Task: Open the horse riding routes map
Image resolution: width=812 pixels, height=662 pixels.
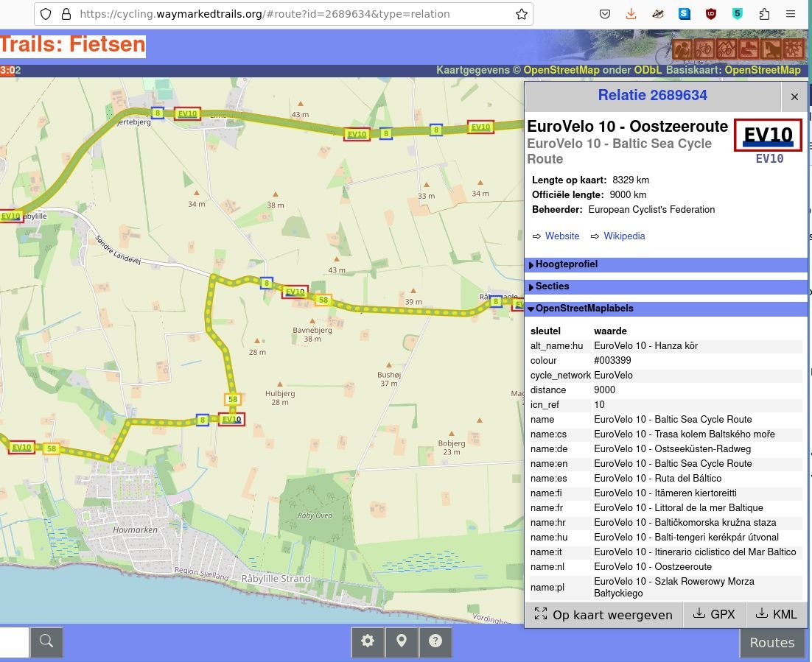Action: [x=771, y=49]
